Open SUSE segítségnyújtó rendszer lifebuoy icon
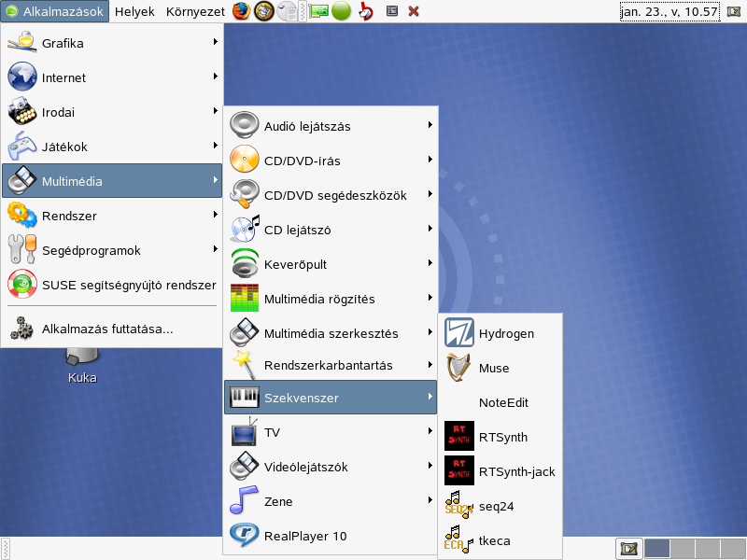 click(x=21, y=284)
